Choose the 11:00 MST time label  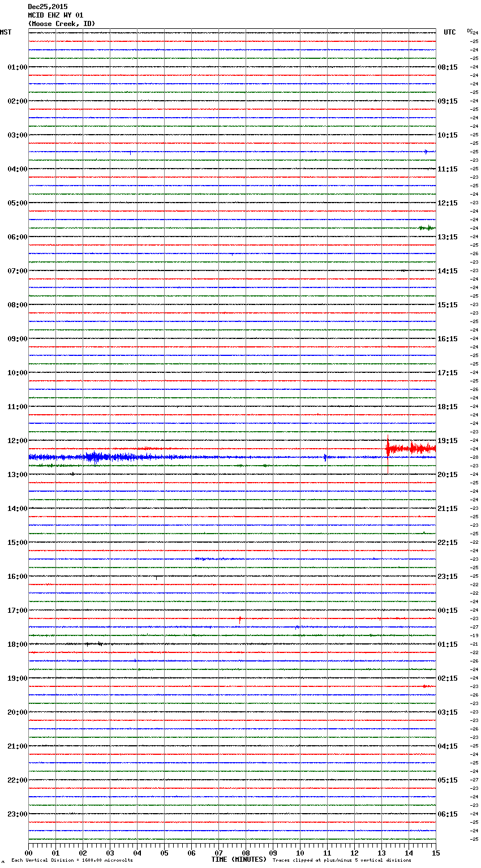18,407
